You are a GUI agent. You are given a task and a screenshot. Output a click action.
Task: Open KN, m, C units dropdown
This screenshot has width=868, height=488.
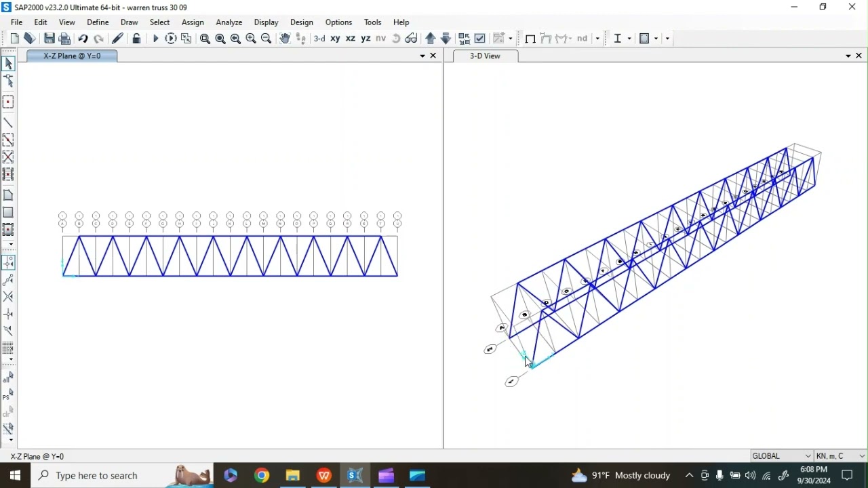tap(841, 456)
